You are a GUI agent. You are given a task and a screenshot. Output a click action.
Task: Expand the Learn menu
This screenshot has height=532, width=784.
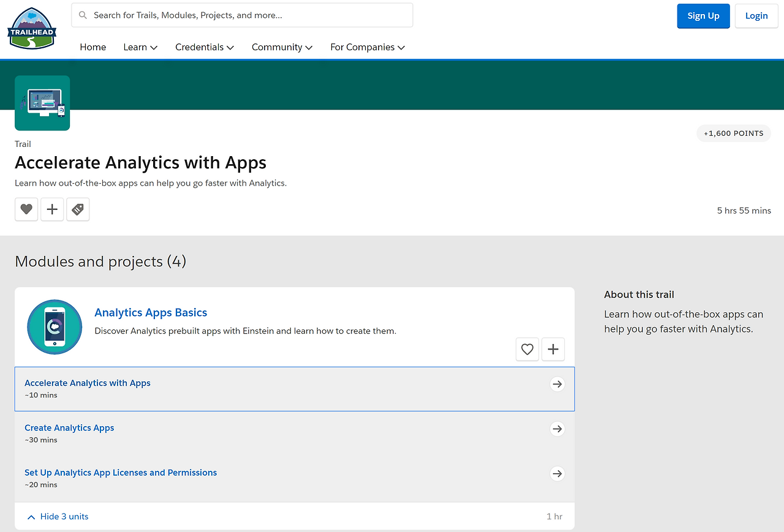click(x=140, y=47)
